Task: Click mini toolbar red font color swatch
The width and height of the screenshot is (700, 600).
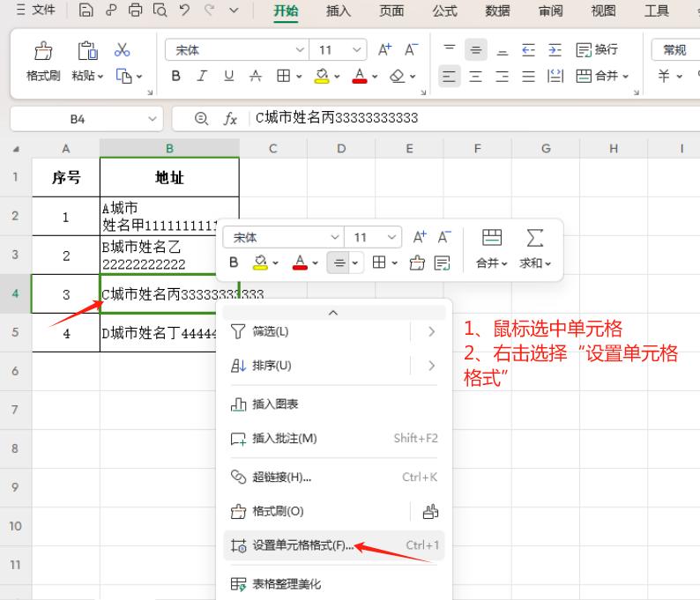Action: [300, 263]
